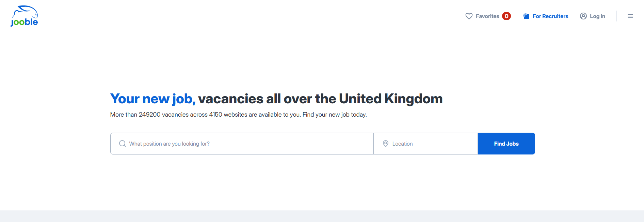Click the red favorites counter badge
The width and height of the screenshot is (644, 222).
(x=506, y=16)
